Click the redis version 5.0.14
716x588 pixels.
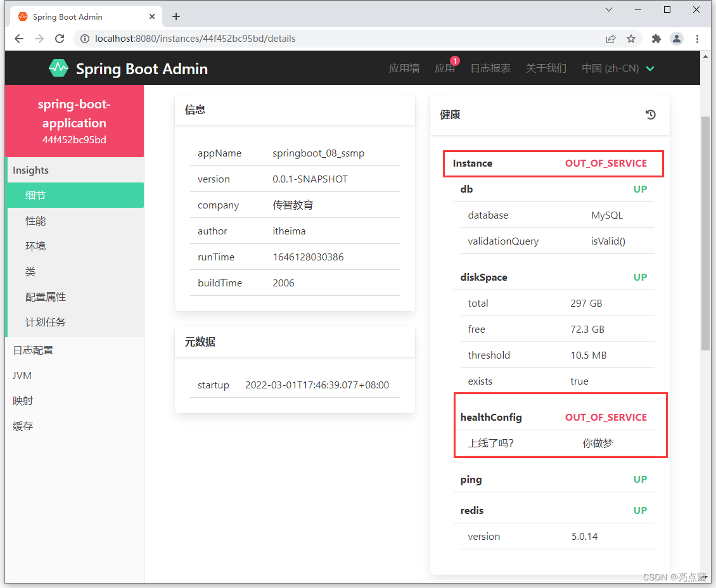tap(584, 537)
